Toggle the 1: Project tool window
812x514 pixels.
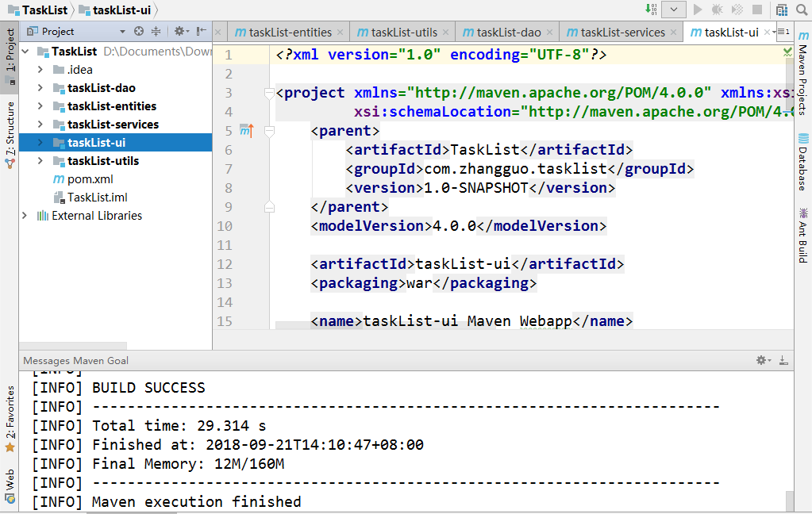pos(10,57)
